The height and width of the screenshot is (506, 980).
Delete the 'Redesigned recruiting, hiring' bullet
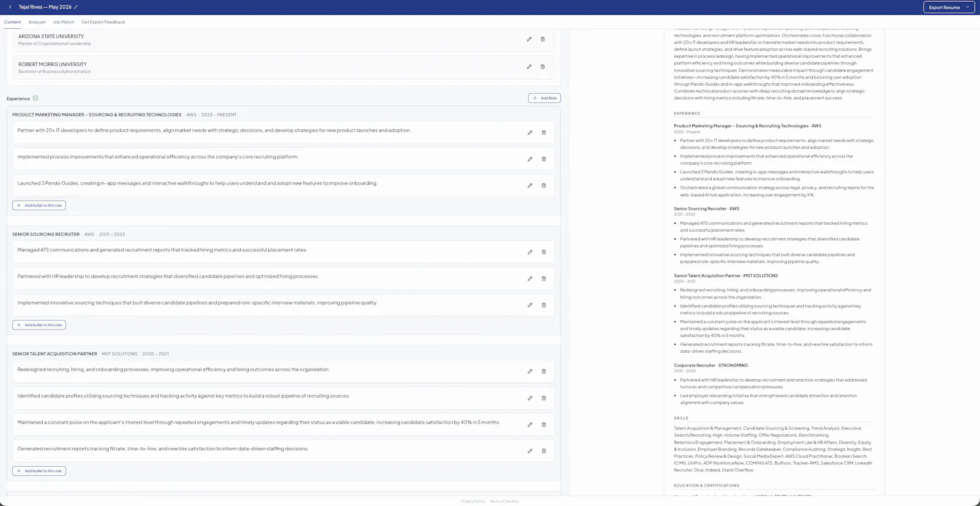tap(543, 371)
